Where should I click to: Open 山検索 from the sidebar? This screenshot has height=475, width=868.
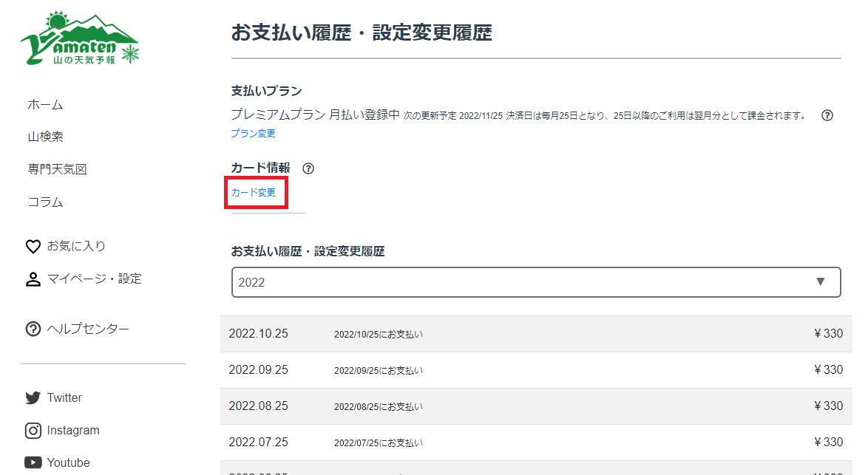click(x=45, y=137)
